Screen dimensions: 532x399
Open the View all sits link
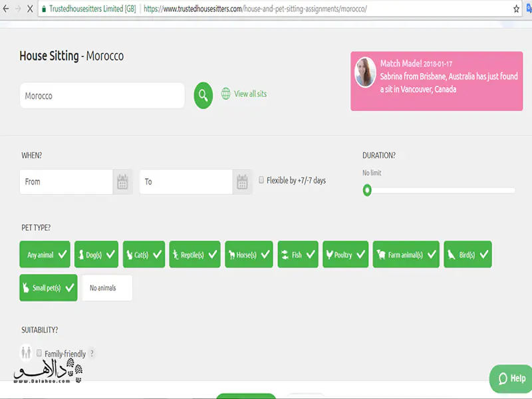(251, 94)
